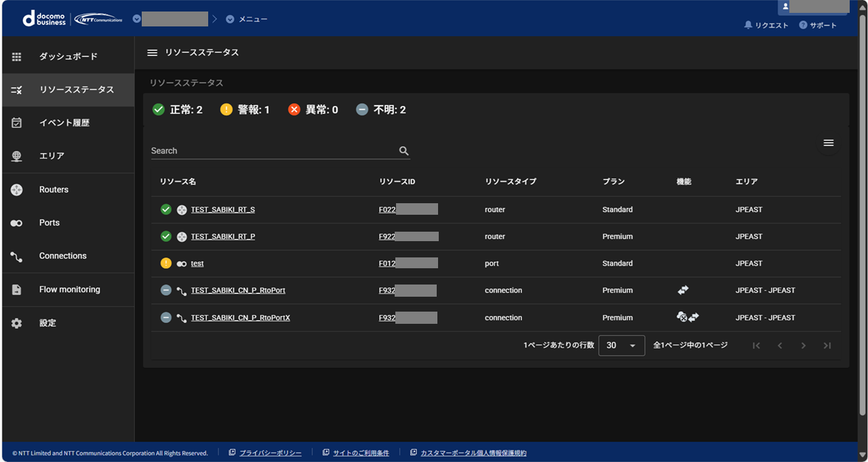Viewport: 868px width, 462px height.
Task: Click the user account icon
Action: [x=786, y=6]
